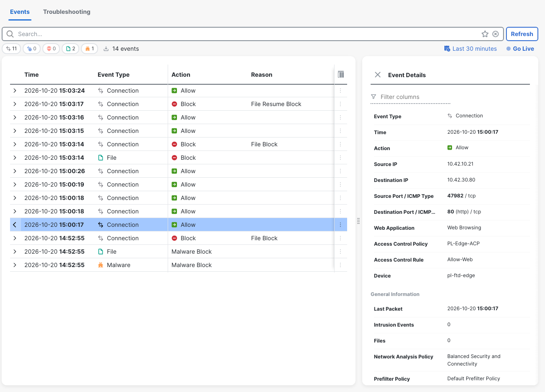Click the Allow-Web access control rule value
The height and width of the screenshot is (392, 545).
click(x=460, y=260)
